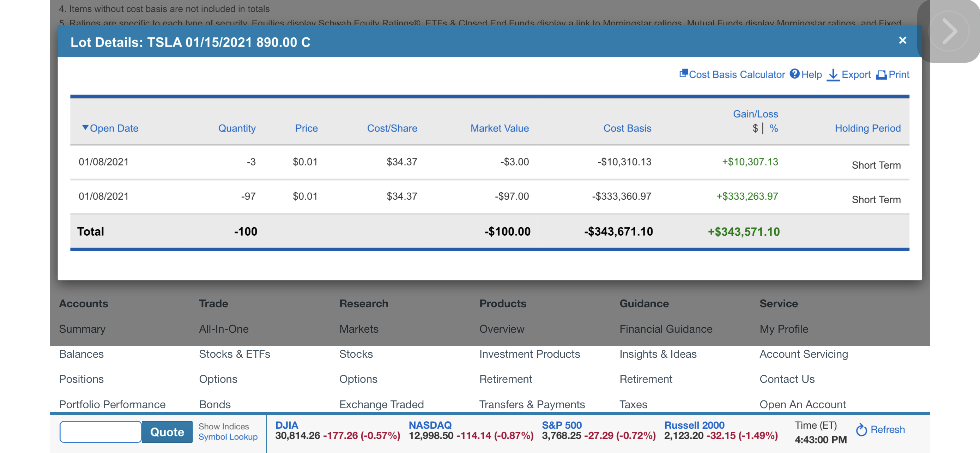The image size is (980, 453).
Task: Open Portfolio Performance link
Action: tap(112, 404)
